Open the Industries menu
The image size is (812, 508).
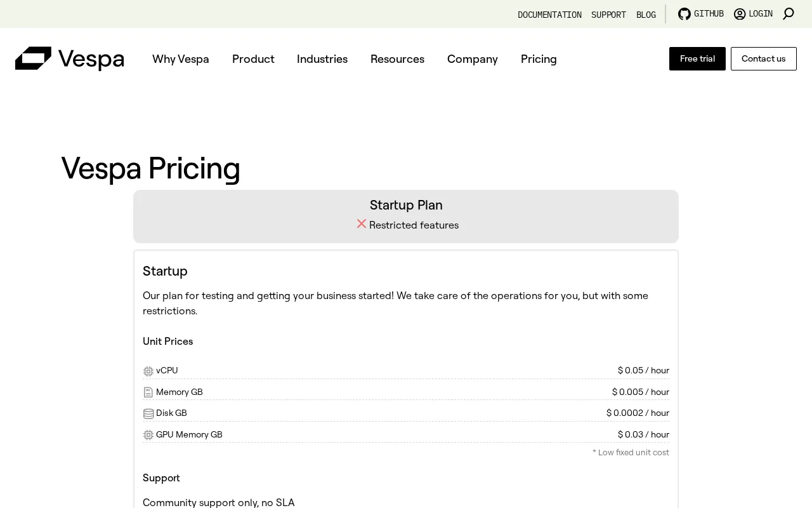322,59
